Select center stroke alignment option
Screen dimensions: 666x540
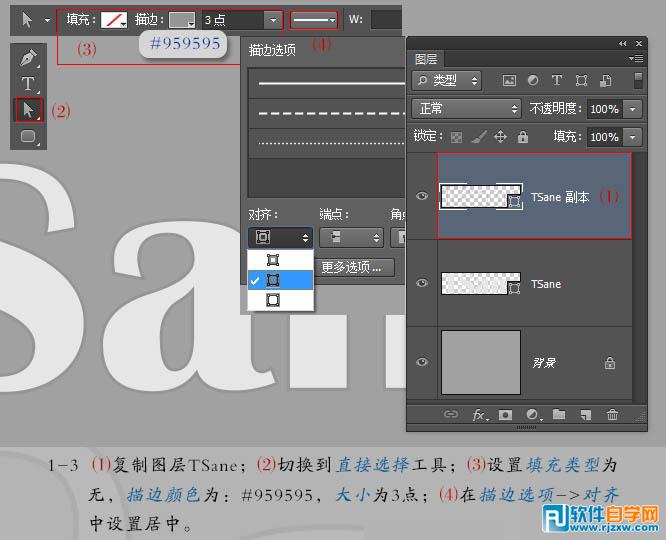280,280
